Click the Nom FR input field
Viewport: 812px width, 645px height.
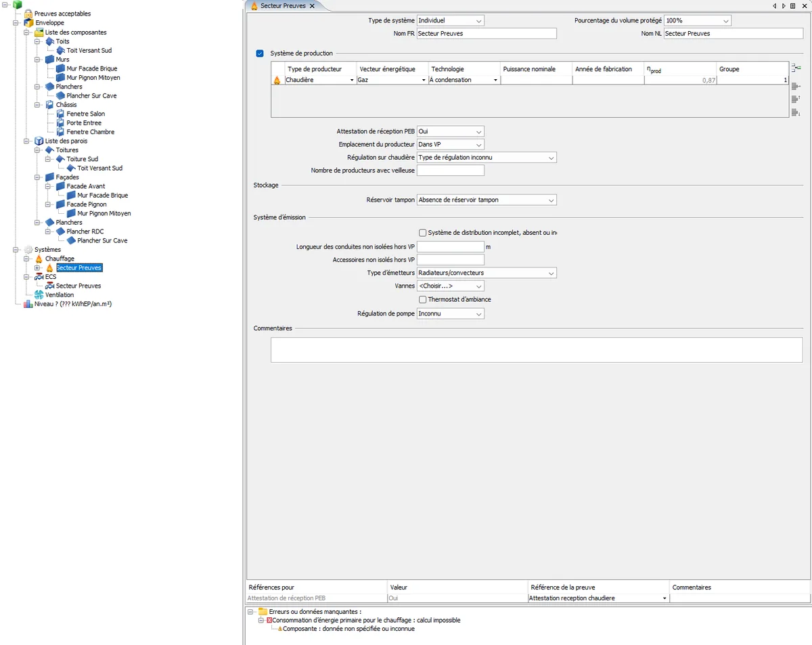487,33
